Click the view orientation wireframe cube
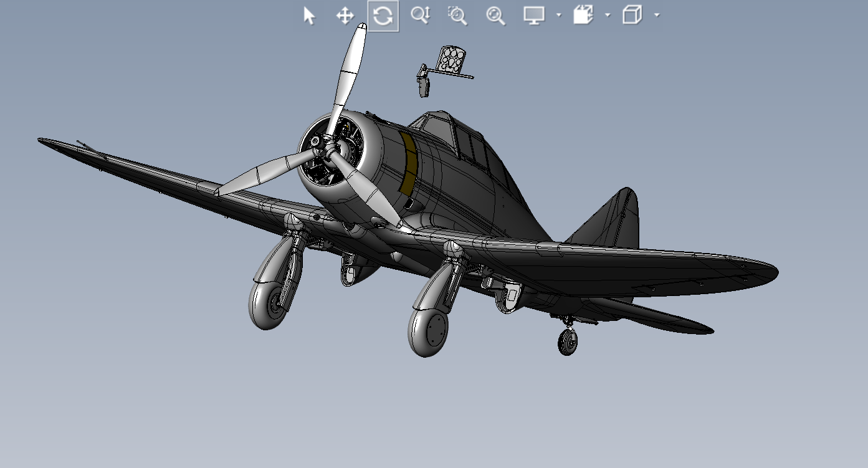Viewport: 868px width, 468px height. 632,15
